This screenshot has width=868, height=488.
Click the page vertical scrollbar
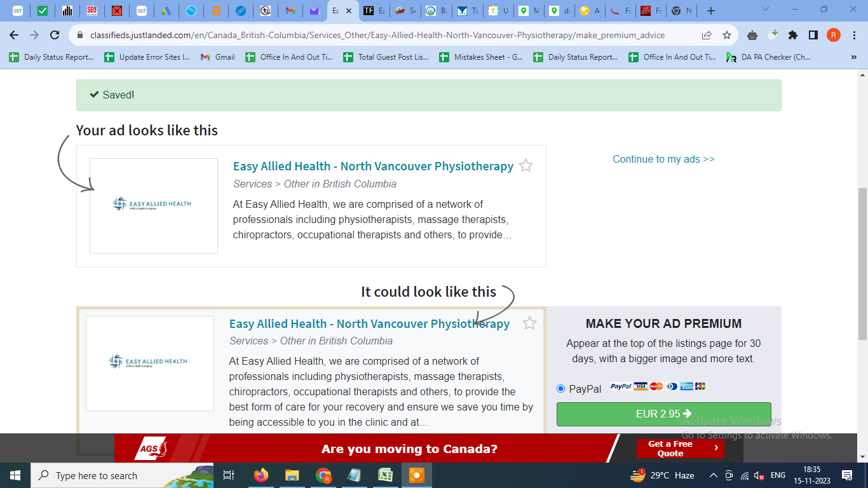(x=862, y=263)
